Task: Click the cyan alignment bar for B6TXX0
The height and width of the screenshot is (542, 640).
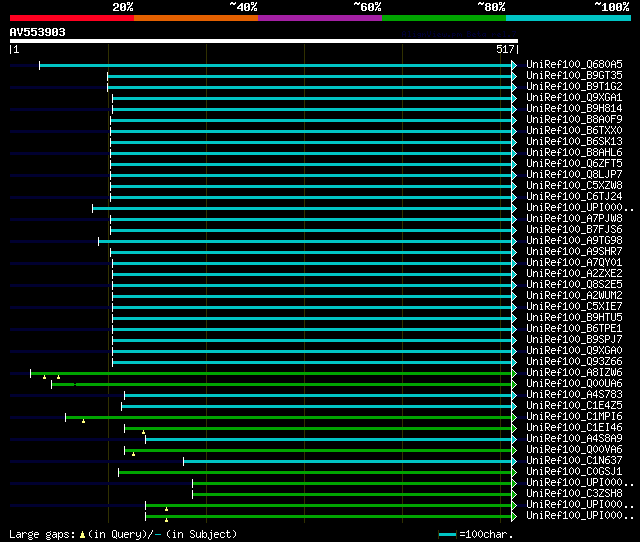Action: (x=310, y=131)
